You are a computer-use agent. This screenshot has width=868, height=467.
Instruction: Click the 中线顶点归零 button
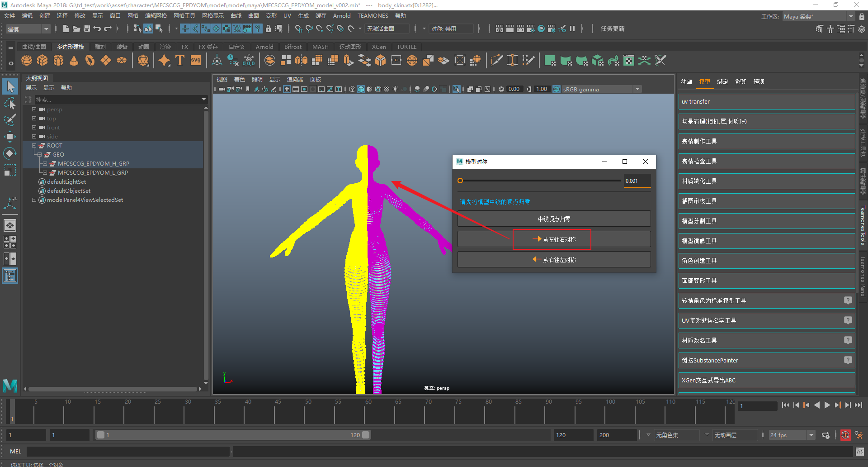point(554,219)
